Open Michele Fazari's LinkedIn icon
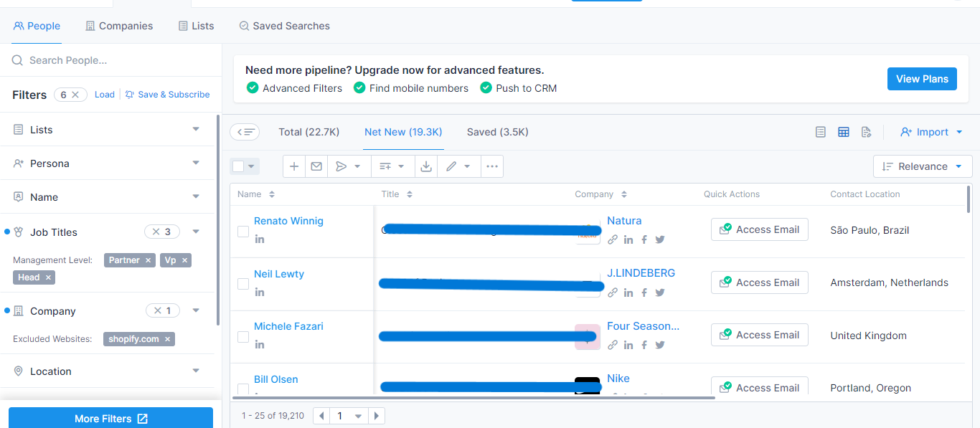The image size is (980, 428). coord(260,344)
